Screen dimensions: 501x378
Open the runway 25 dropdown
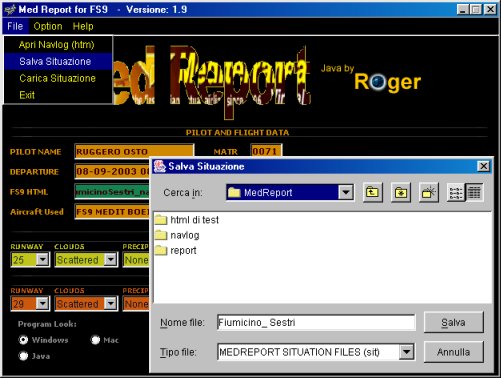click(x=43, y=259)
